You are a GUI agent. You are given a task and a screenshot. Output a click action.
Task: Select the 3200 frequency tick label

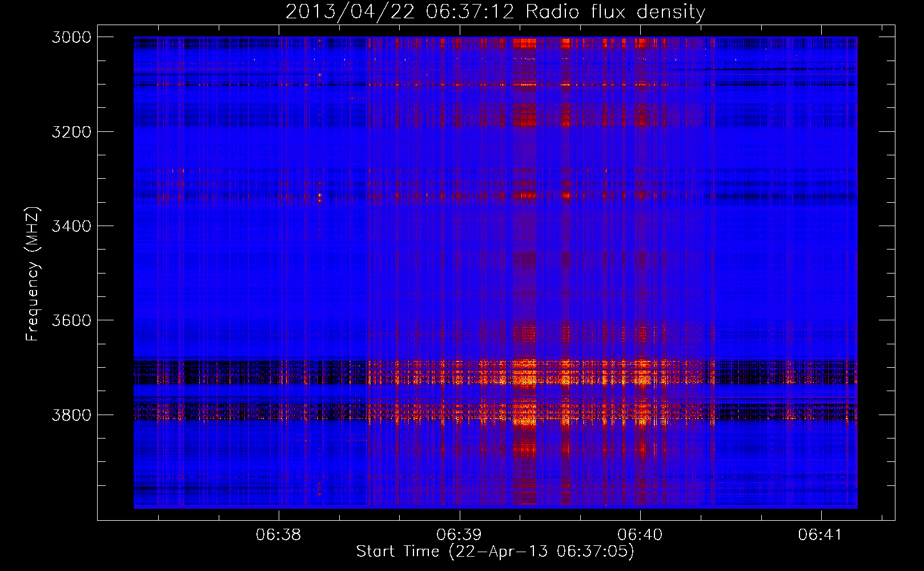point(71,132)
